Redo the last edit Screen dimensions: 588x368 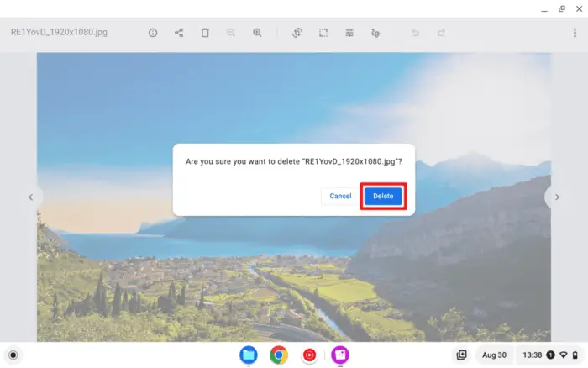point(441,33)
